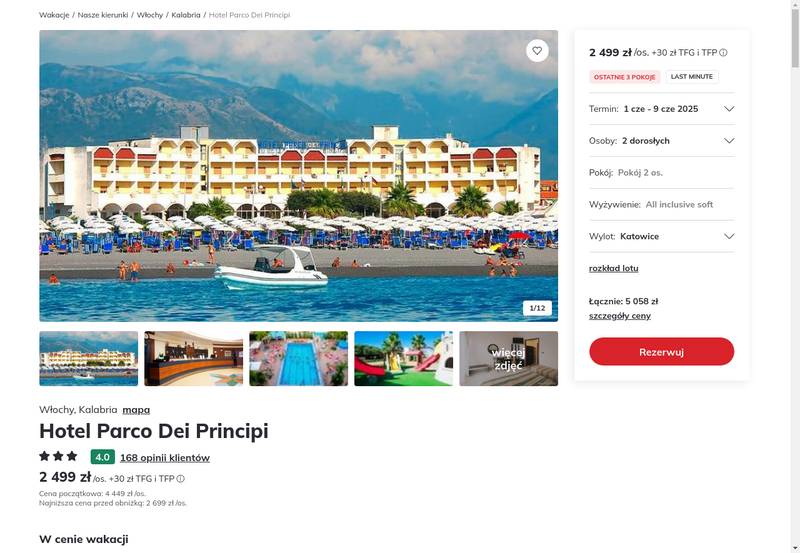Expand the Osoby guests dropdown
Image resolution: width=800 pixels, height=553 pixels.
[661, 141]
